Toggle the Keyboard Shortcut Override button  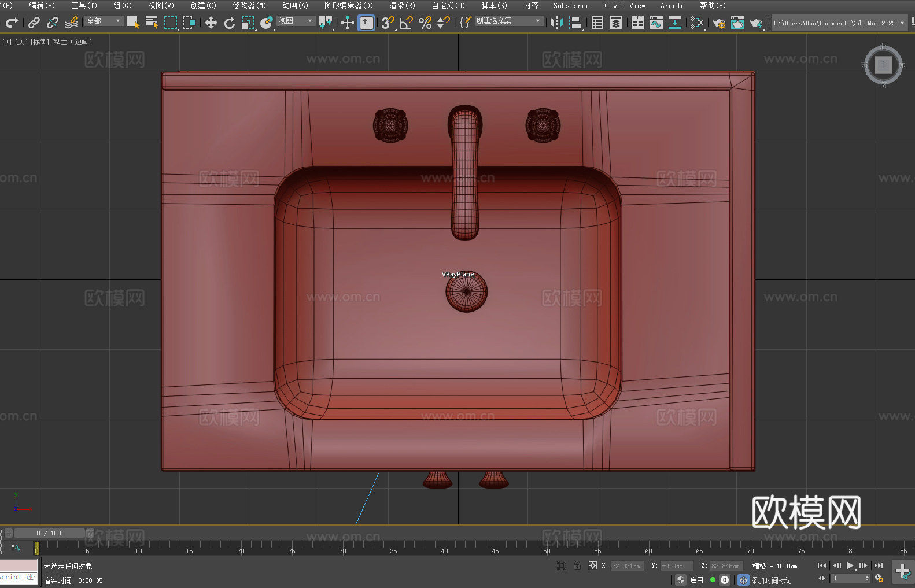366,23
